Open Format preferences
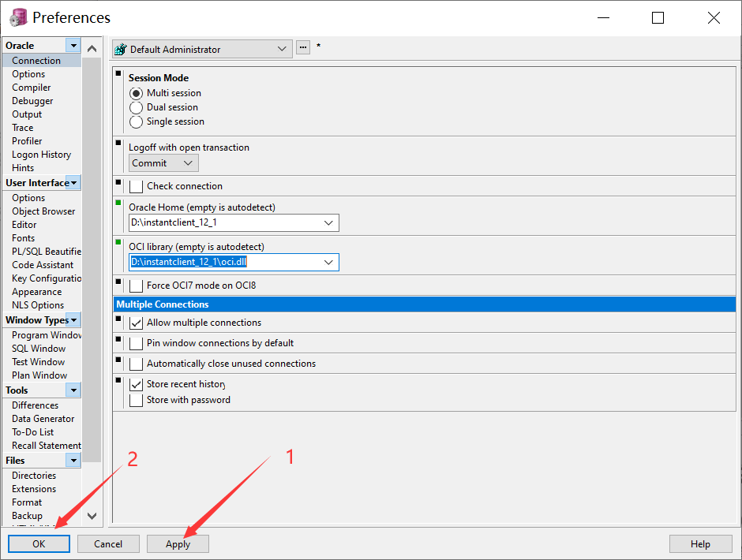This screenshot has width=742, height=560. pyautogui.click(x=27, y=502)
